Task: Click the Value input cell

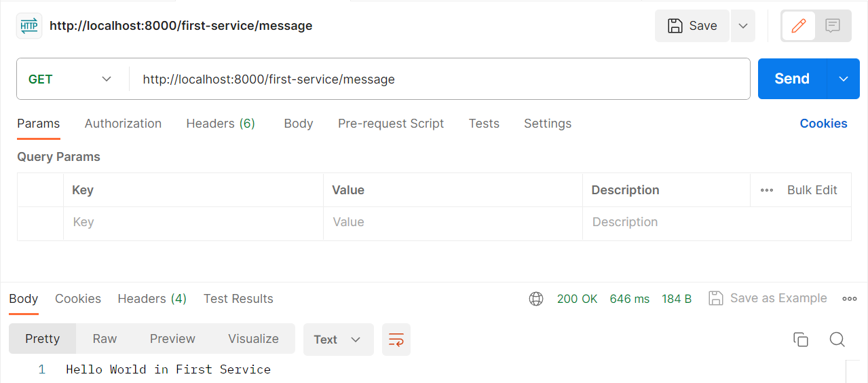Action: click(x=453, y=223)
